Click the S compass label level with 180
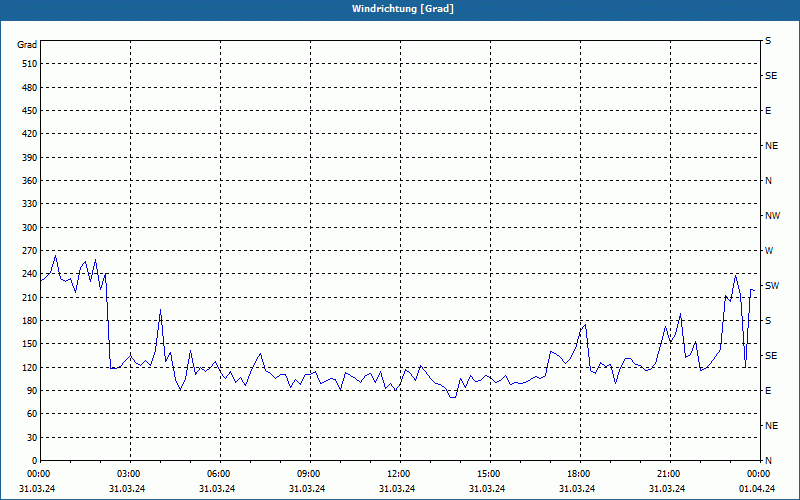The image size is (800, 500). tap(768, 321)
